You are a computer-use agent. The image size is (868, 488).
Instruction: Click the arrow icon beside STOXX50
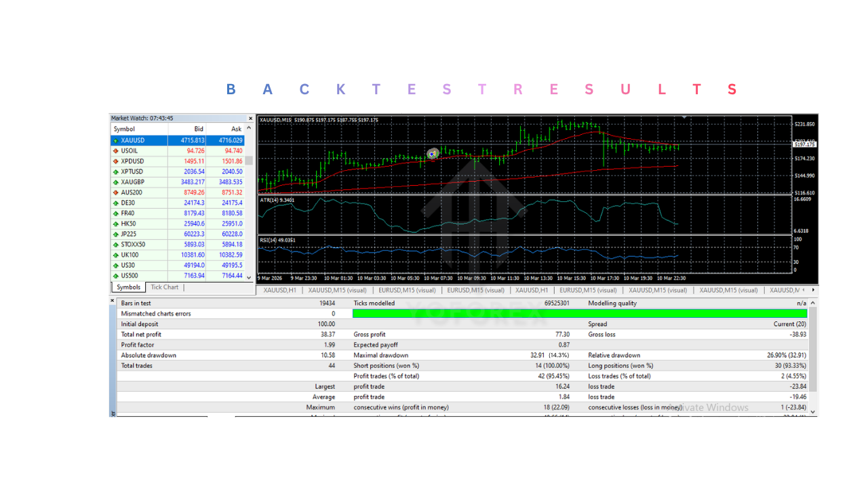(115, 244)
